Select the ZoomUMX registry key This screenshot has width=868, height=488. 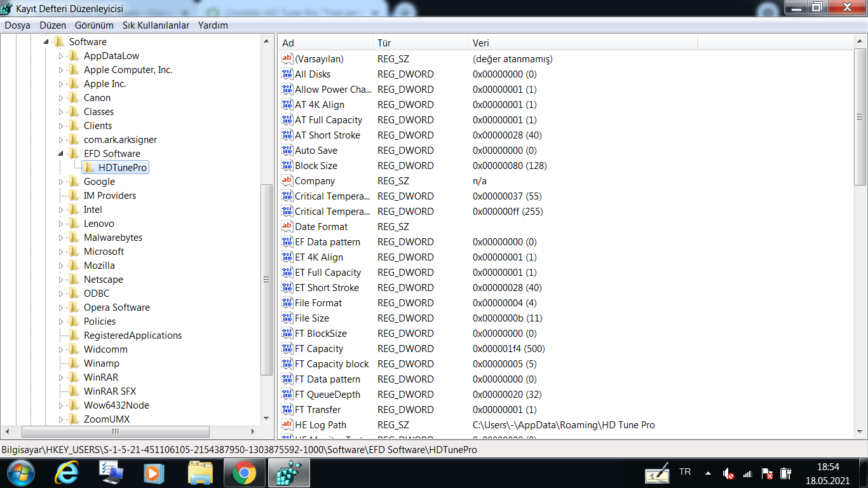[105, 419]
